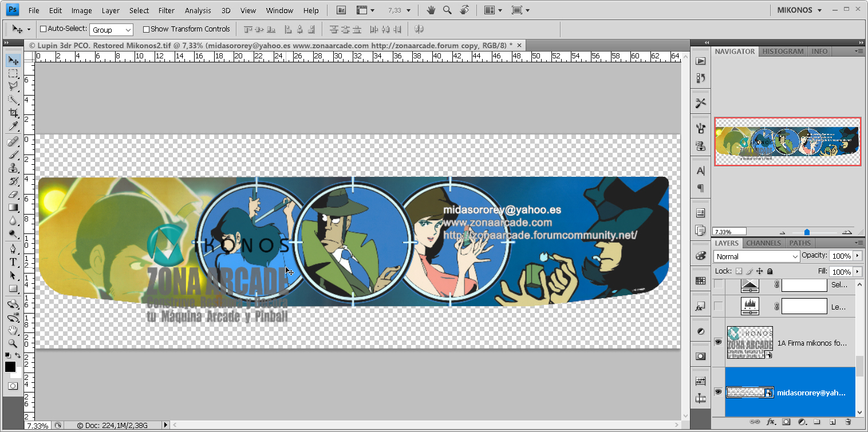Click the Launch Bridge button in the app bar
Viewport: 868px width, 432px height.
[340, 10]
